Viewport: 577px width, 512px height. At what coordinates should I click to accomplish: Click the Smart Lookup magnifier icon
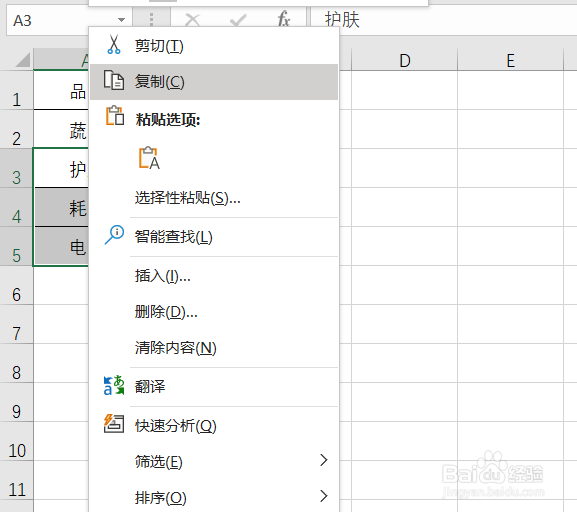tap(114, 235)
